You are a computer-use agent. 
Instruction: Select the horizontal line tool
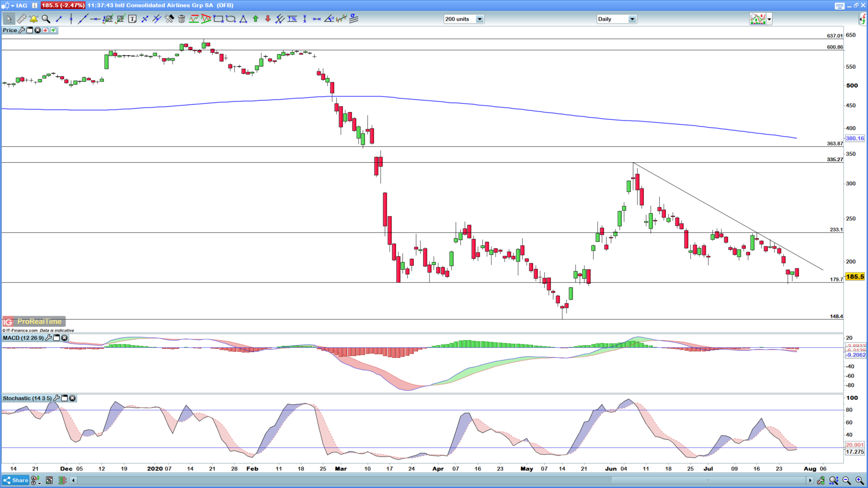(95, 19)
